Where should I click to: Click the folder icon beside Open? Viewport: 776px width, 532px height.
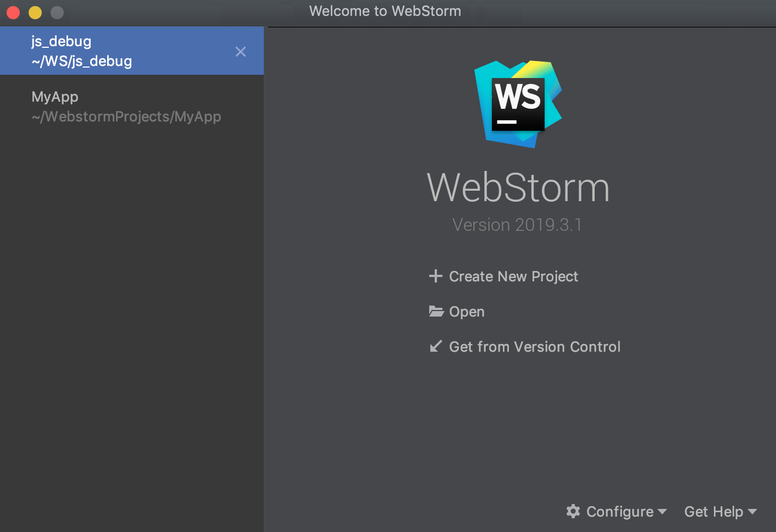point(436,311)
